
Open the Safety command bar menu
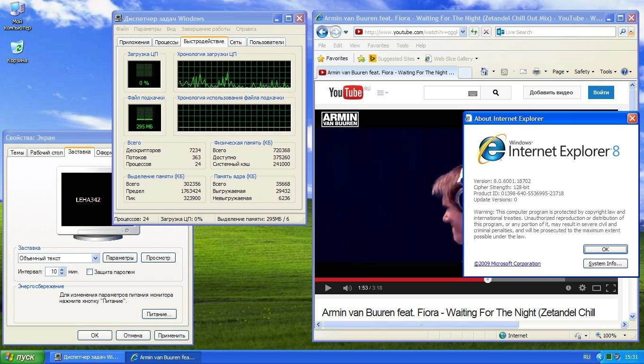585,72
